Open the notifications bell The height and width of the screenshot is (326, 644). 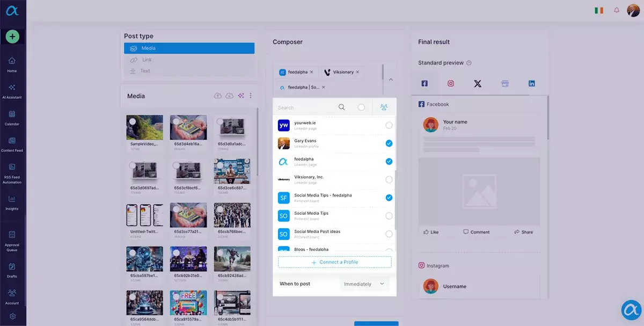(616, 10)
